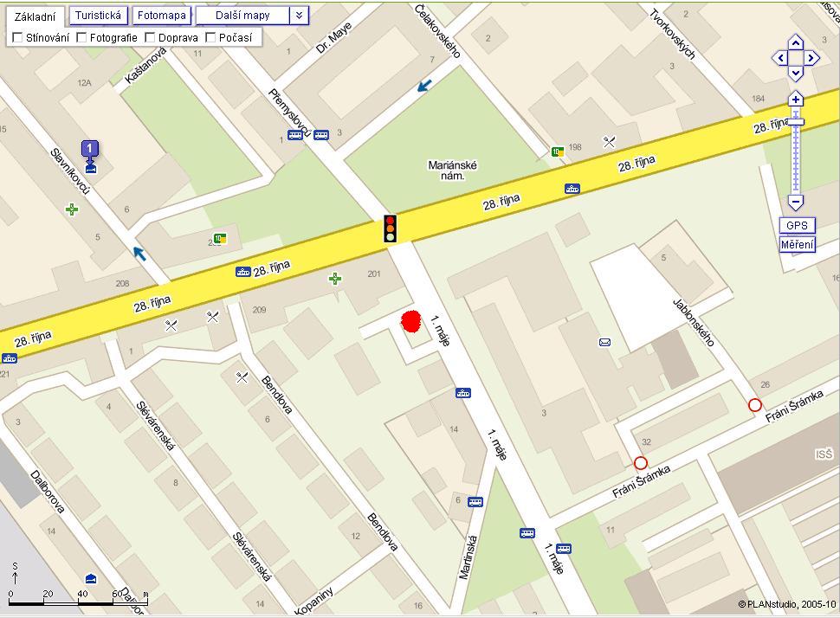Screen dimensions: 840x618
Task: Toggle the Fotografie checkbox
Action: pyautogui.click(x=81, y=37)
